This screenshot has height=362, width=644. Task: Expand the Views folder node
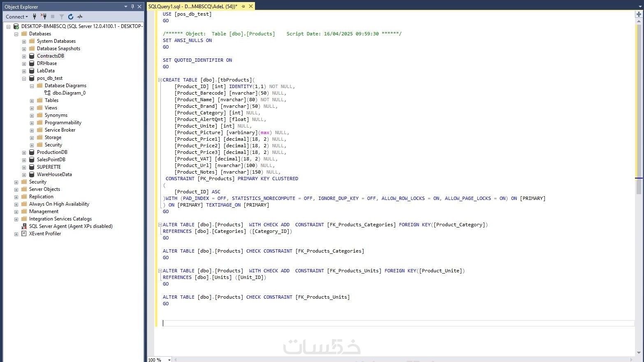tap(32, 108)
